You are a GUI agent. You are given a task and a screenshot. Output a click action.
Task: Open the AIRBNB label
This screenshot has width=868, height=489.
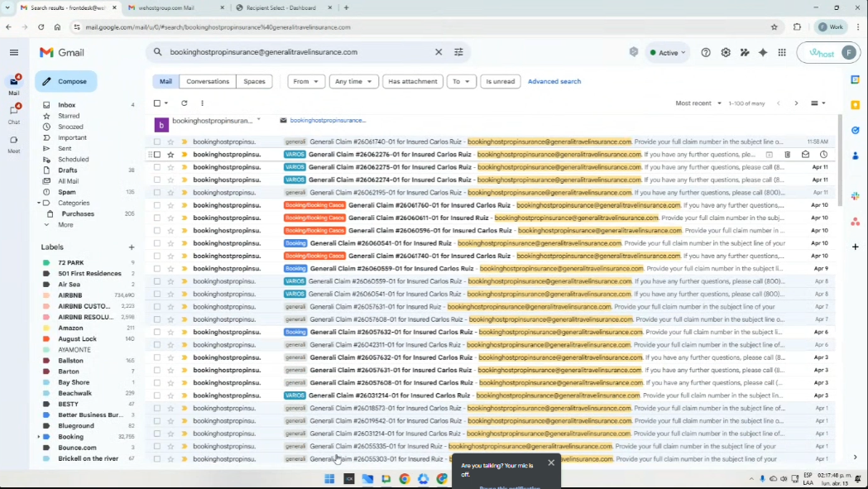click(x=70, y=295)
